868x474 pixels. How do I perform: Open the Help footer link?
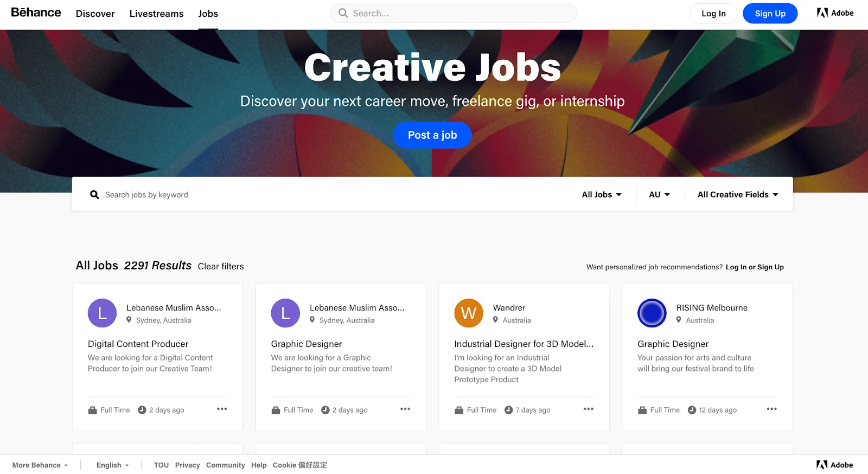tap(259, 465)
